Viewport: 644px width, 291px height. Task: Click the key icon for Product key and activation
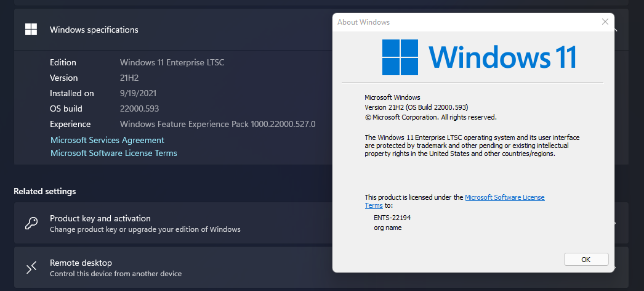click(31, 223)
